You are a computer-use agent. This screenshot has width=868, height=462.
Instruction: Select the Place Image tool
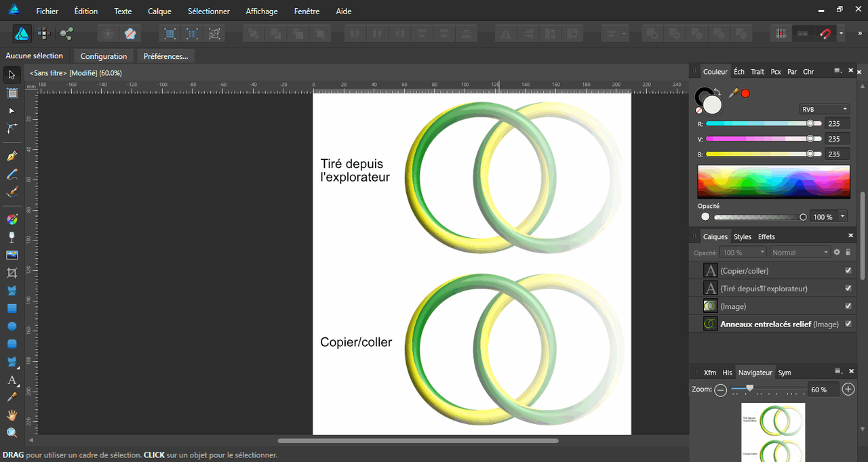(12, 255)
